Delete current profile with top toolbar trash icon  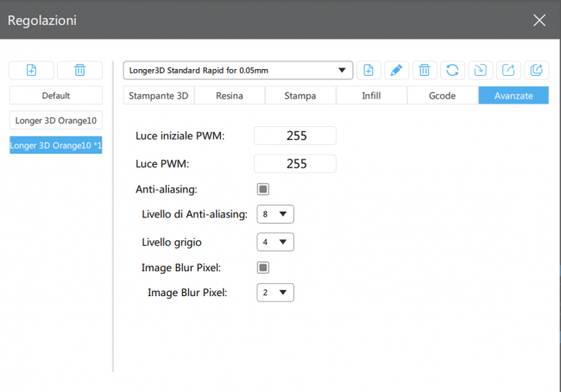coord(424,70)
